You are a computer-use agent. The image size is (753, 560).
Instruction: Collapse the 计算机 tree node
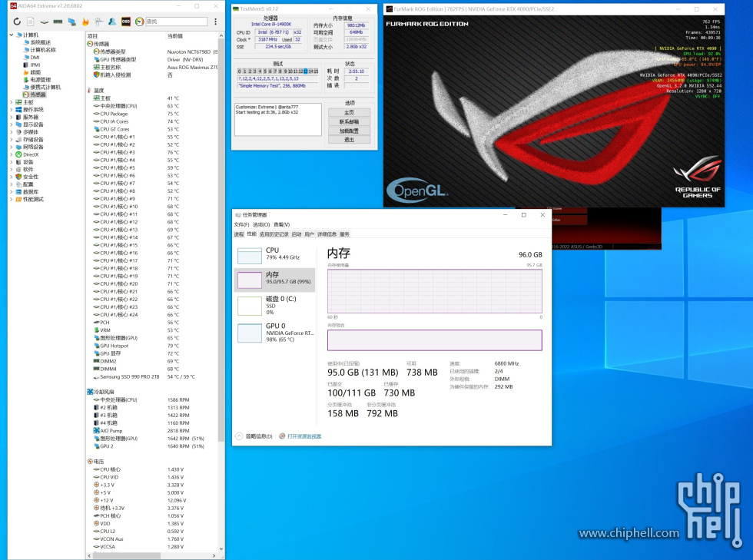(x=12, y=35)
